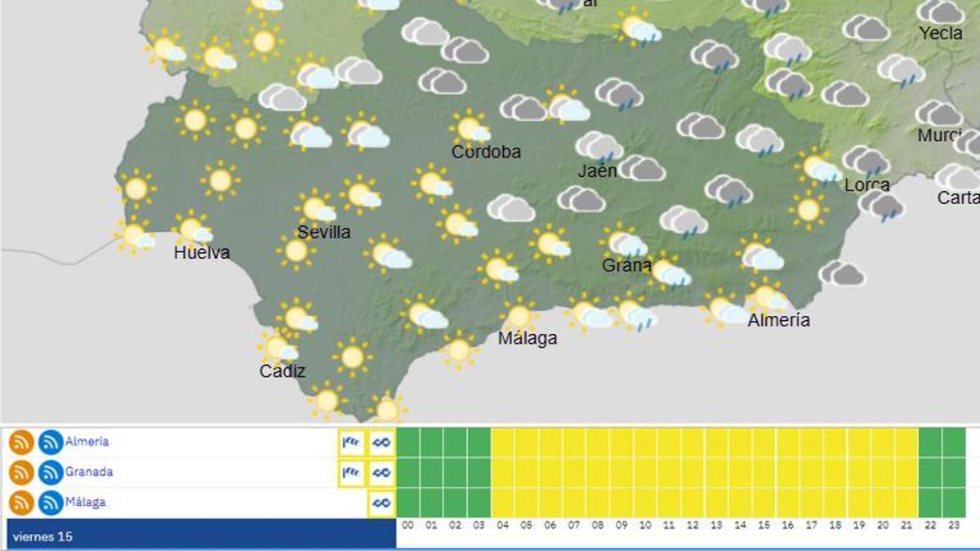Viewport: 980px width, 551px height.
Task: Click the sun icon directly above the Málaga label
Action: pos(519,316)
